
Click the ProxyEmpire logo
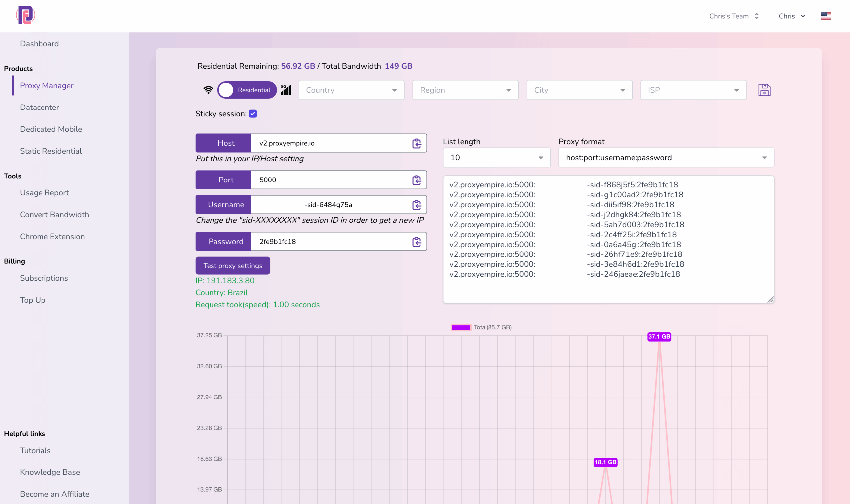click(x=26, y=15)
